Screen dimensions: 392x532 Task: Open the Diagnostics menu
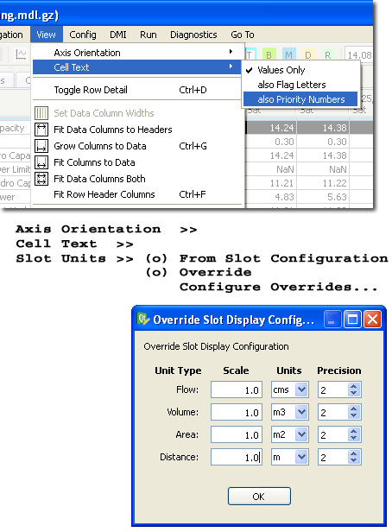click(x=193, y=35)
